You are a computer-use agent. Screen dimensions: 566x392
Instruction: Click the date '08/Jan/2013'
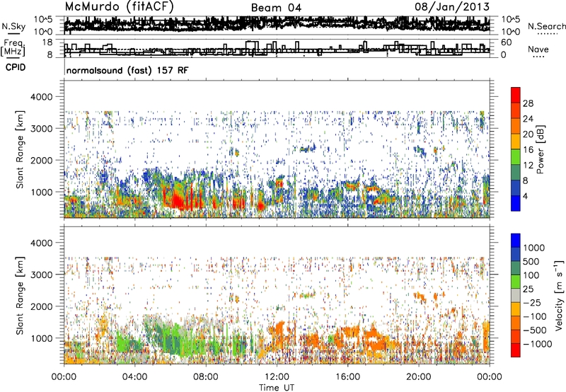[x=452, y=7]
